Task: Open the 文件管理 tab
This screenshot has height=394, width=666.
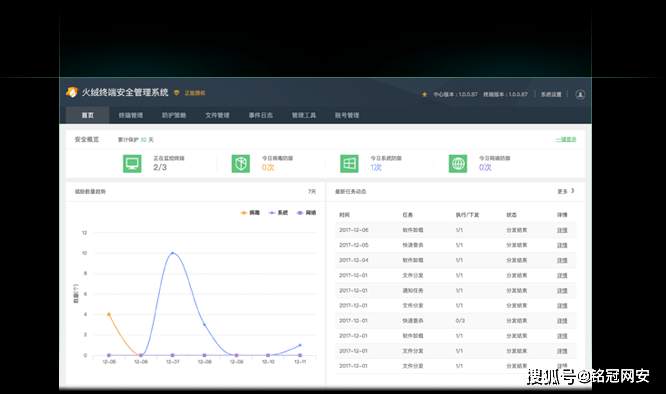Action: 217,115
